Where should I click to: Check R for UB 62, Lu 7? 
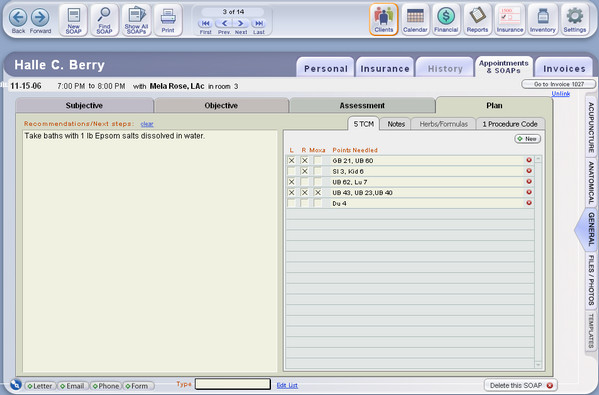point(304,182)
